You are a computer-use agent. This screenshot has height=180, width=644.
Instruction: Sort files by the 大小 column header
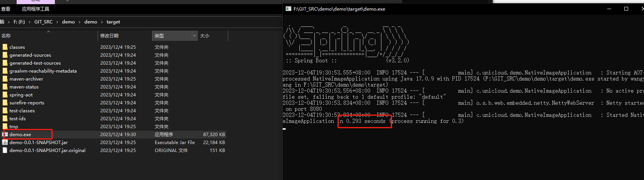pos(205,36)
